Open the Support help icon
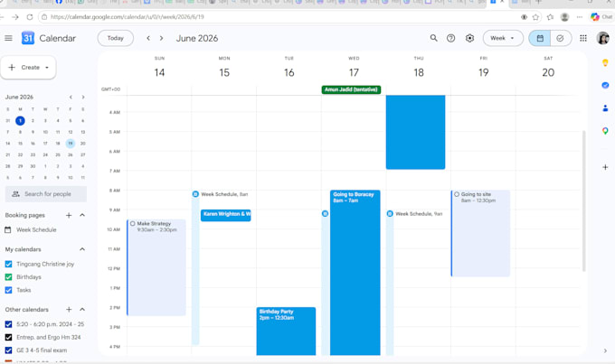Image resolution: width=615 pixels, height=364 pixels. (450, 38)
